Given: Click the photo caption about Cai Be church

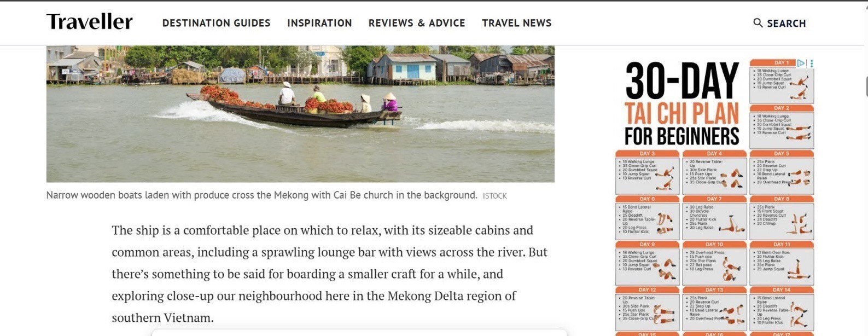Looking at the screenshot, I should click(x=261, y=195).
